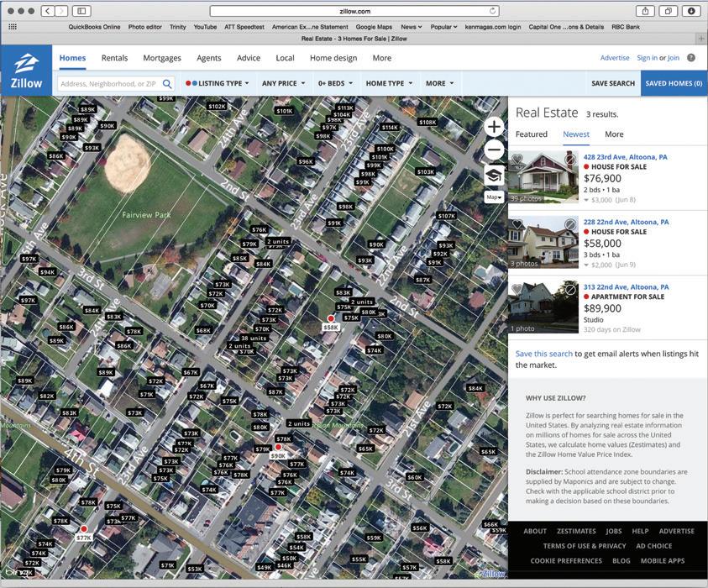Add a new tab with plus

tap(701, 39)
